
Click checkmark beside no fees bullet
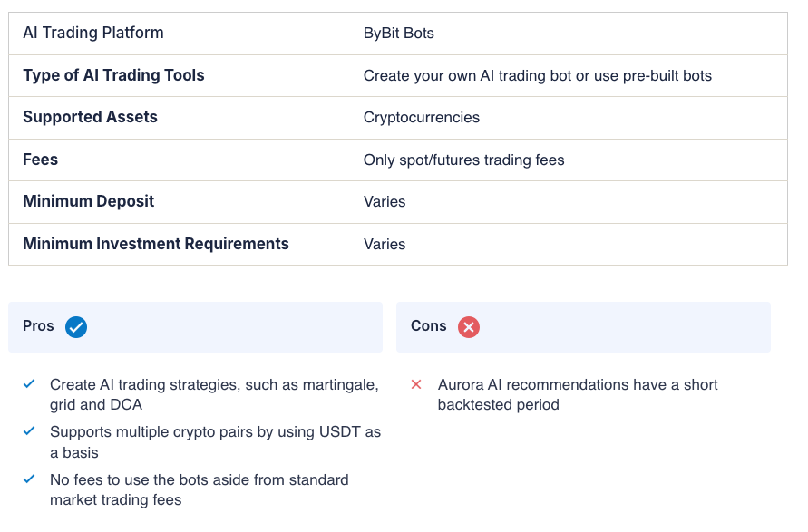point(29,479)
